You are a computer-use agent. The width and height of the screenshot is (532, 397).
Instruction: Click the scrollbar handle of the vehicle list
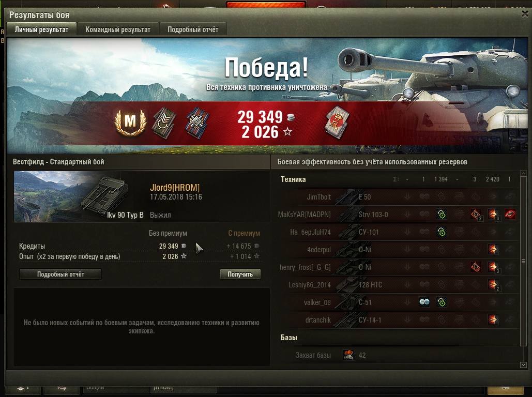(523, 261)
